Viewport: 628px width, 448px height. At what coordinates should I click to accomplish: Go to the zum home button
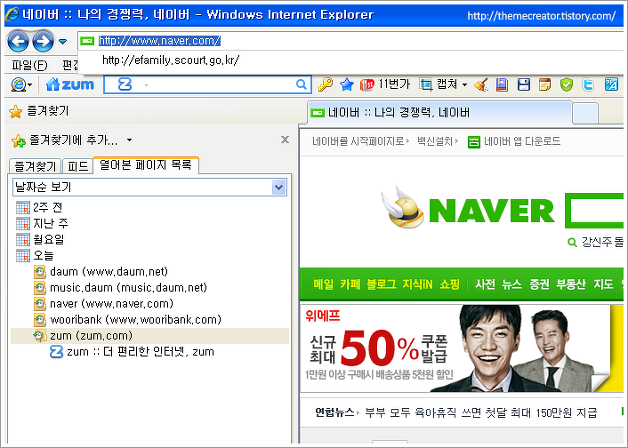click(70, 84)
